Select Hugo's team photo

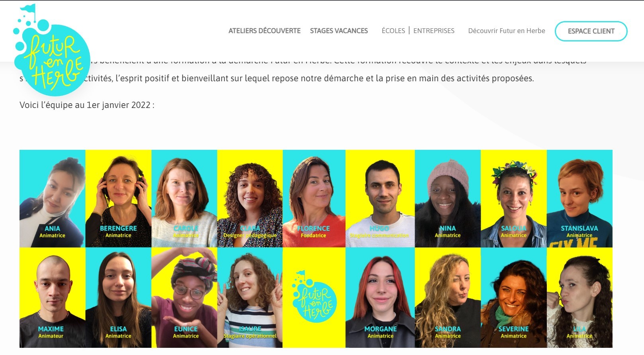[x=380, y=198]
